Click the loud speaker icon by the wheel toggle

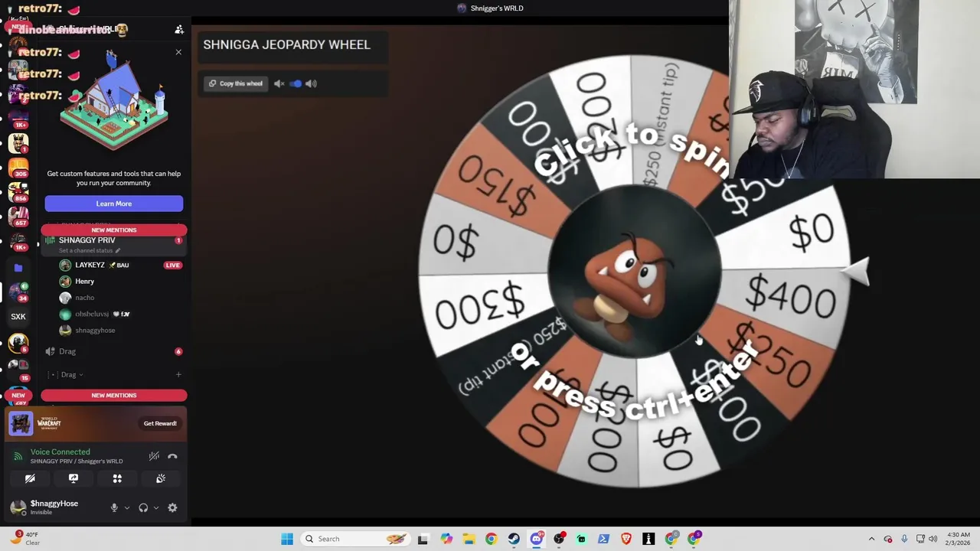tap(311, 83)
